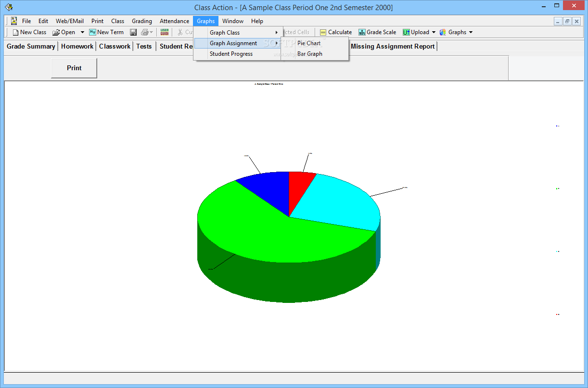Open the Edit menu

[x=43, y=21]
